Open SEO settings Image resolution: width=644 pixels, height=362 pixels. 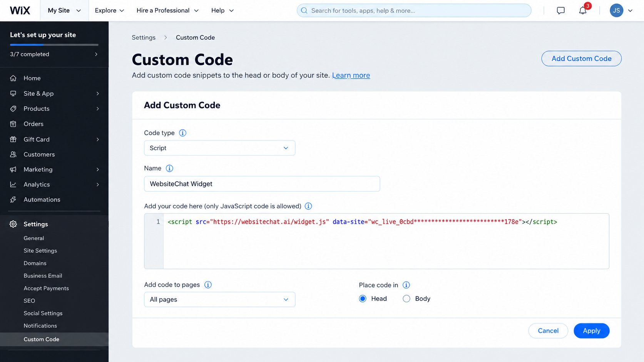pos(29,301)
